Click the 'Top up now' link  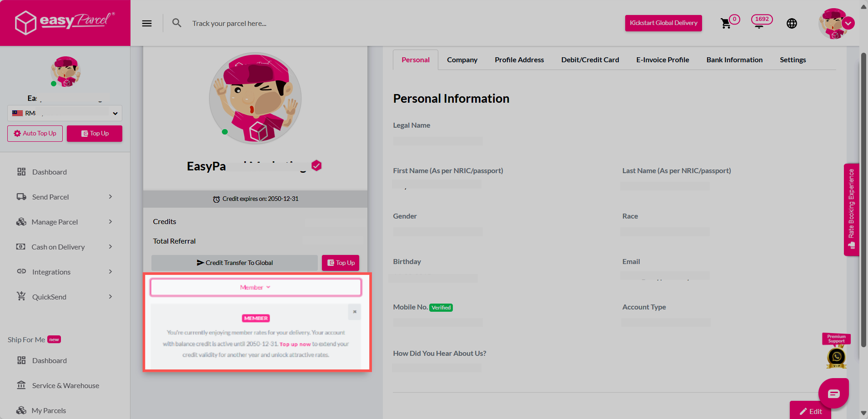click(295, 344)
